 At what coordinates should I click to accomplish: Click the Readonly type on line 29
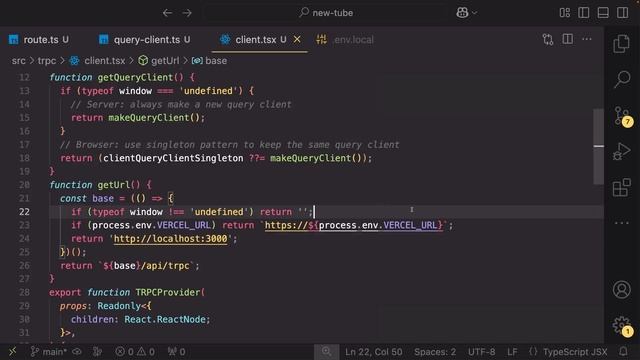point(119,306)
